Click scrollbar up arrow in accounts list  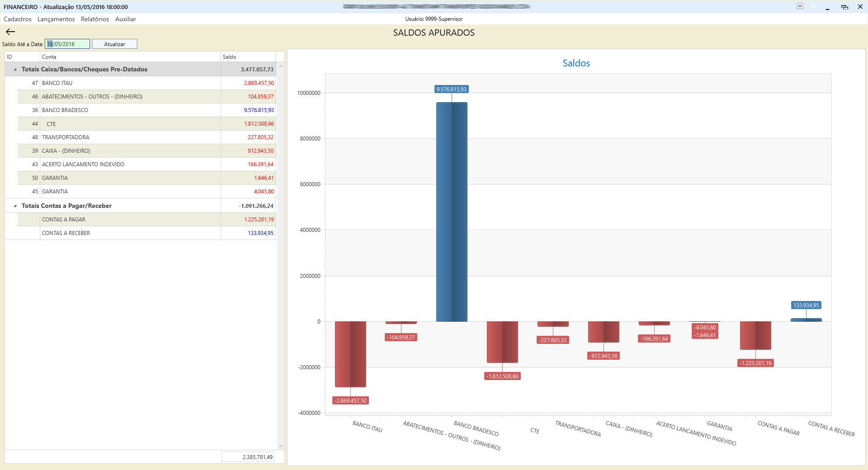click(281, 66)
